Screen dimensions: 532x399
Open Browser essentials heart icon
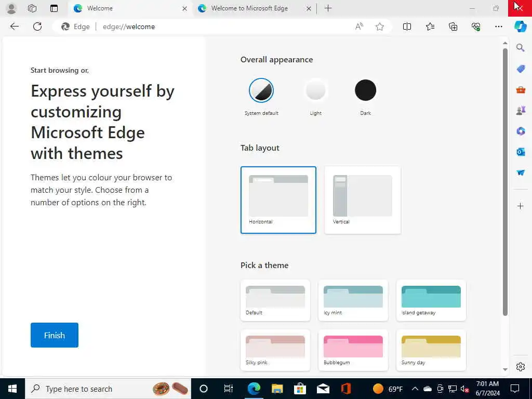(476, 26)
